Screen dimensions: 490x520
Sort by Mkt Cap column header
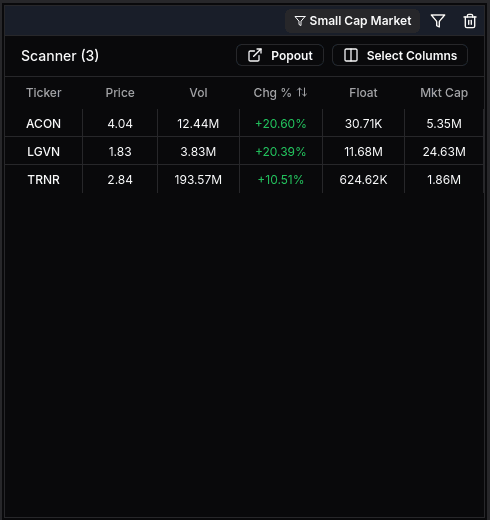(x=444, y=93)
